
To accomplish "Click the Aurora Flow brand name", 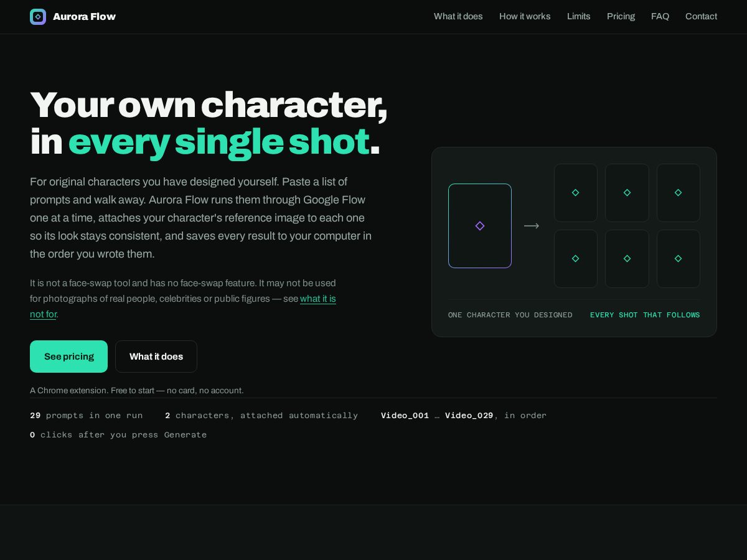I will point(84,17).
